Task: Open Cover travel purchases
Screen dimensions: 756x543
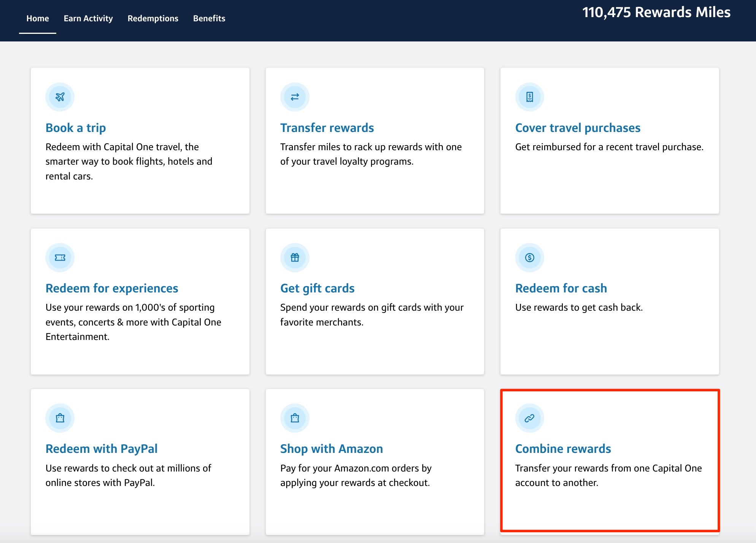Action: 578,128
